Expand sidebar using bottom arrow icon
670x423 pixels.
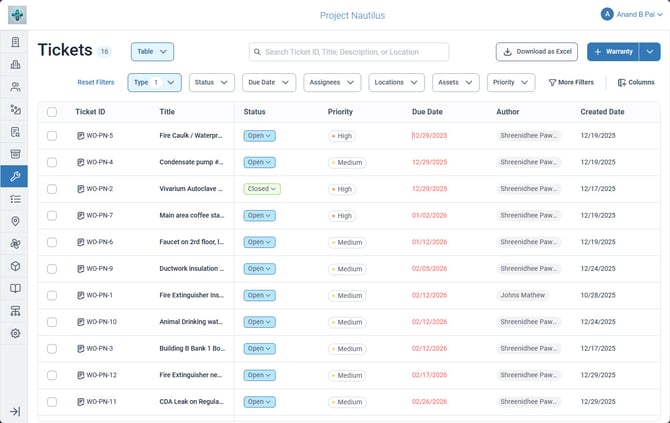point(15,411)
